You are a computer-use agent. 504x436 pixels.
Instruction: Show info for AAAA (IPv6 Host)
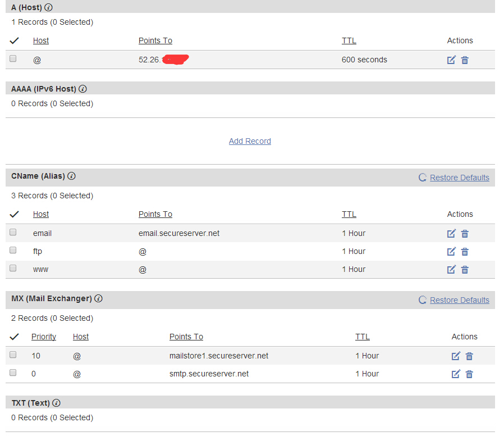pos(83,89)
